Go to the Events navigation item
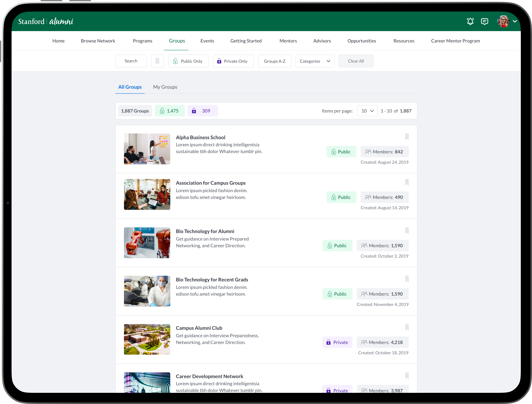532x404 pixels. (207, 41)
